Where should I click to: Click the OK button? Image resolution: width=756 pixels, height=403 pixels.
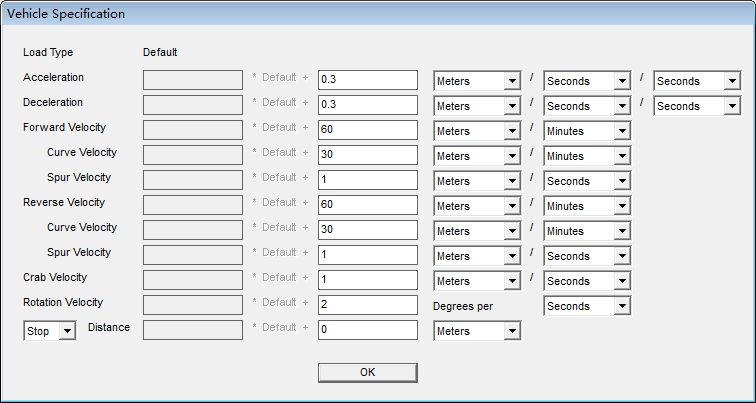(x=367, y=373)
